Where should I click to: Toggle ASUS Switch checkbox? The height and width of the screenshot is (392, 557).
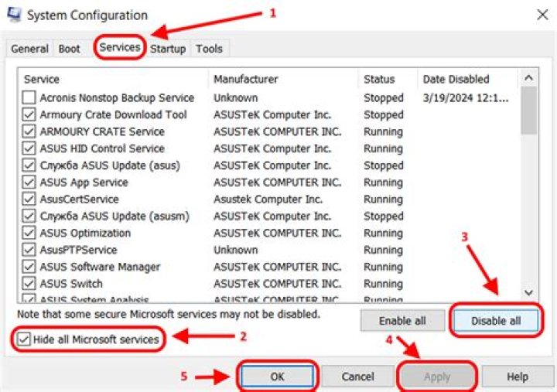pos(29,283)
